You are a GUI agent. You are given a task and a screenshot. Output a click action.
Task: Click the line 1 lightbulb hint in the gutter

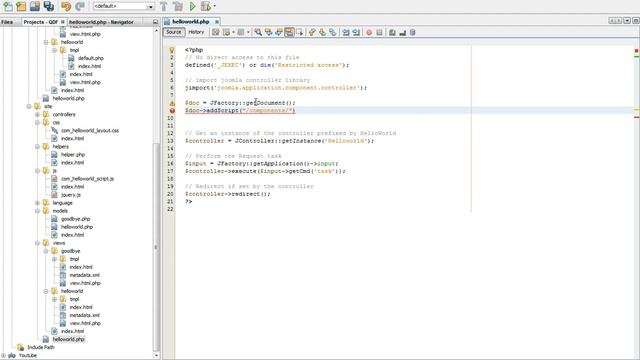(x=172, y=50)
